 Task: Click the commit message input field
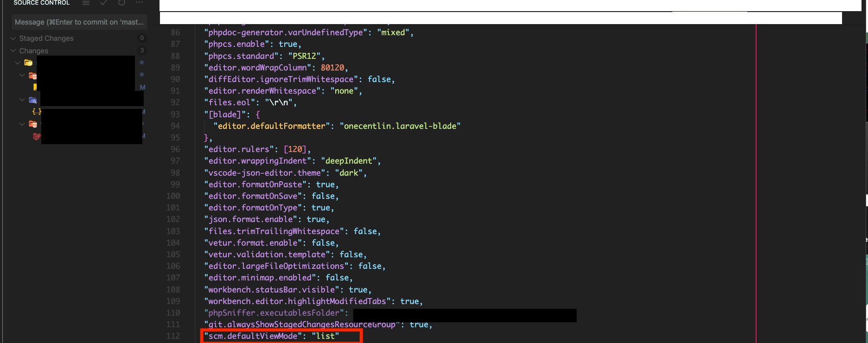point(79,22)
